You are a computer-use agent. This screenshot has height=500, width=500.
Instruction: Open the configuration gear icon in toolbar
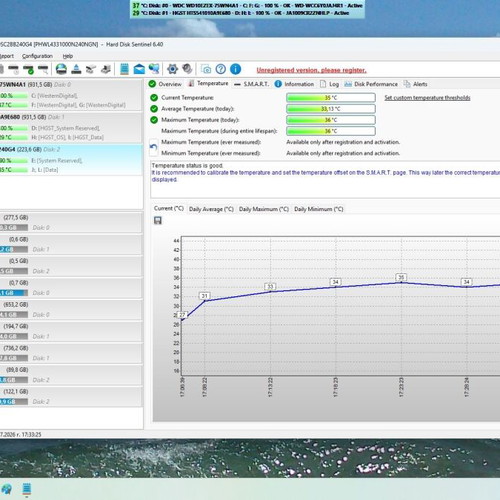coord(172,69)
